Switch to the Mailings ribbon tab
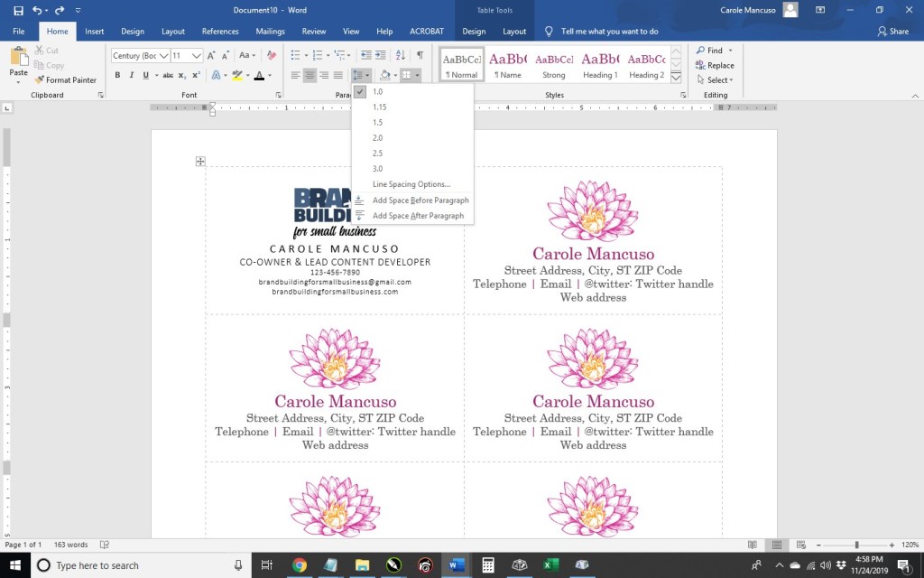 click(x=270, y=31)
